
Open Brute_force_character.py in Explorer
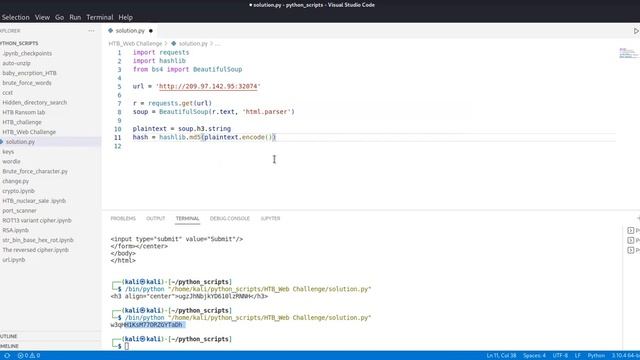[x=35, y=171]
